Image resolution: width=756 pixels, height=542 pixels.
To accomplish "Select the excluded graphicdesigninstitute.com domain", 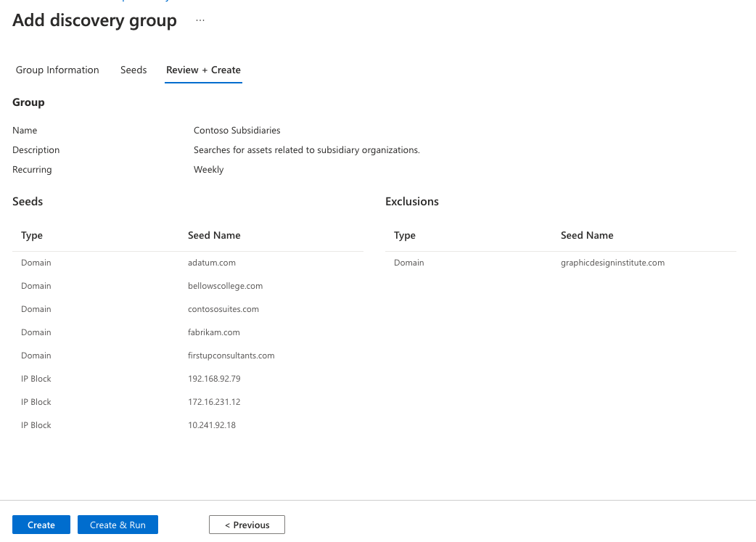I will pyautogui.click(x=612, y=262).
